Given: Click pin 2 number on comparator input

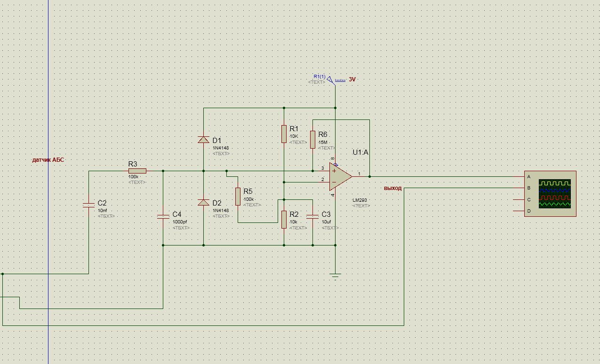Looking at the screenshot, I should pyautogui.click(x=323, y=179).
